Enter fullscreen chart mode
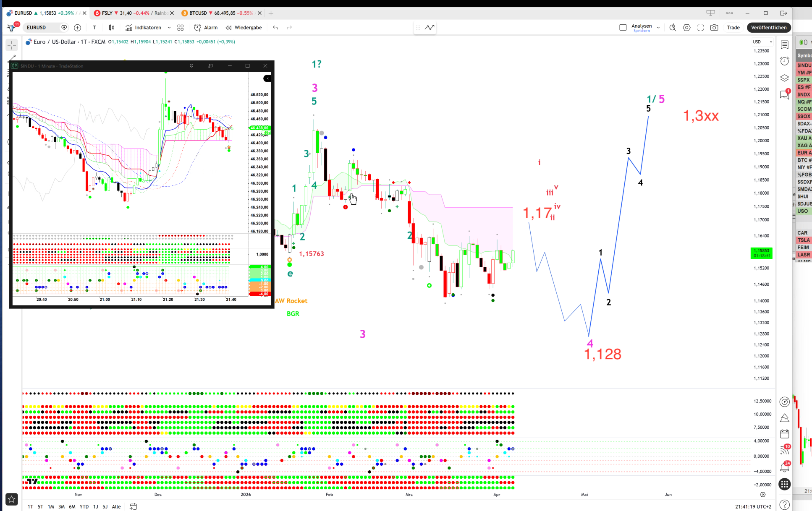This screenshot has height=511, width=812. pos(700,28)
